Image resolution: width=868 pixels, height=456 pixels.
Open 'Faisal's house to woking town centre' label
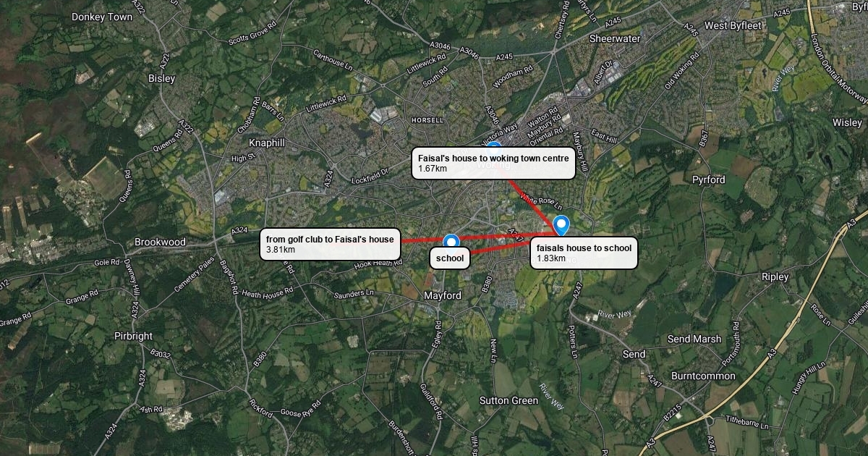(x=493, y=163)
